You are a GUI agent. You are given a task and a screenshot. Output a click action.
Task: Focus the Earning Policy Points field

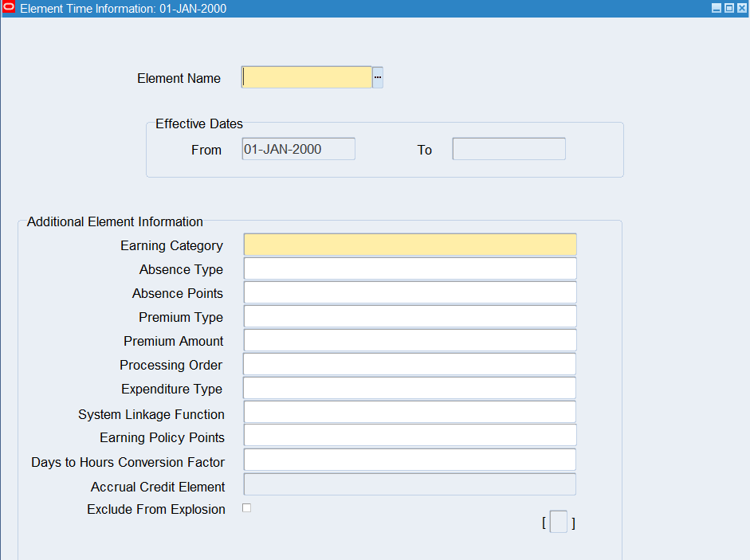(x=410, y=436)
